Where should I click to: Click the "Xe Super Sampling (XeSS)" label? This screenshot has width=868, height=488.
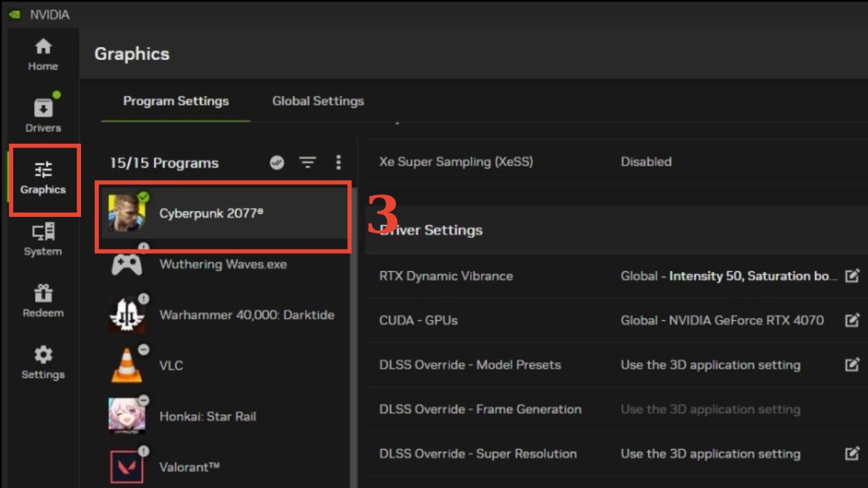[x=456, y=161]
